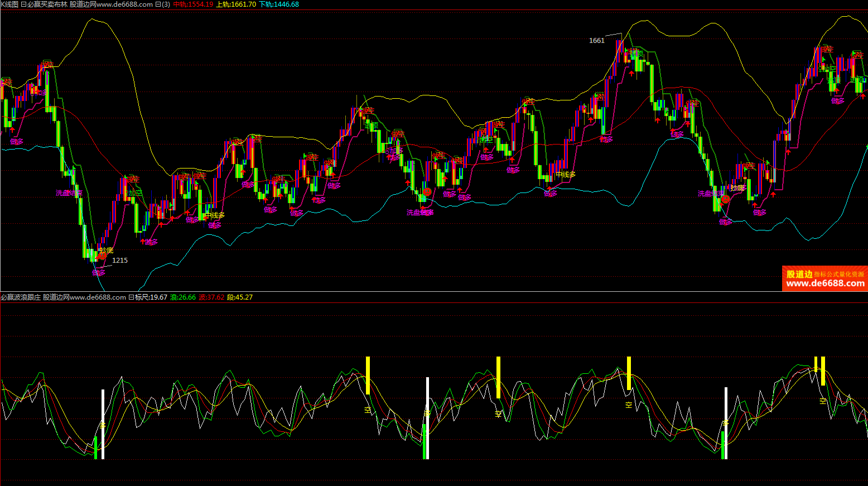868x486 pixels.
Task: Select the 1661 high price label
Action: [596, 40]
